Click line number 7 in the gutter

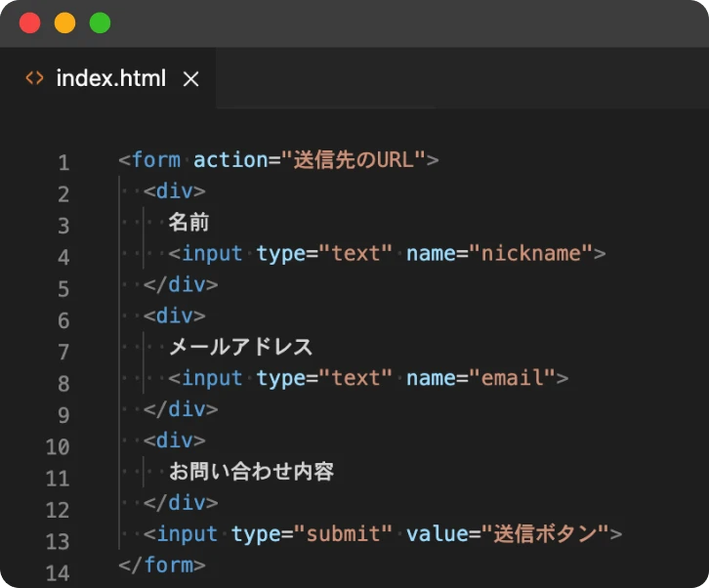tap(63, 352)
